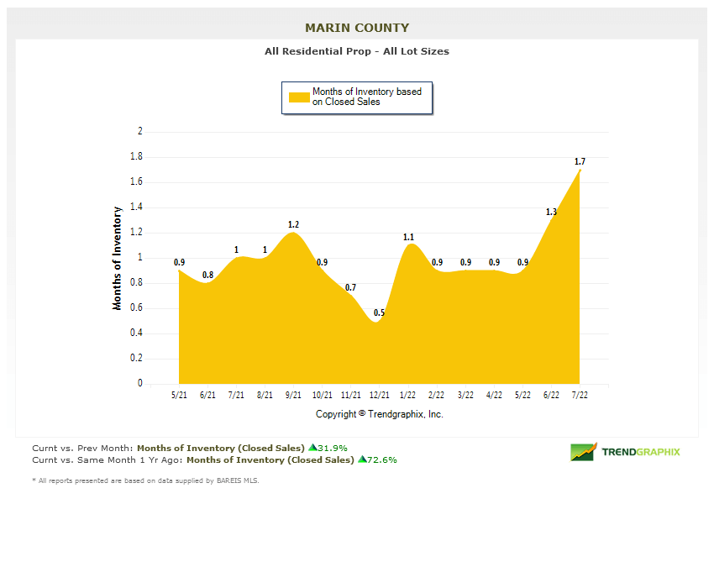Click the 1.3 data label
Viewport: 714px width, 588px height.
click(x=551, y=212)
